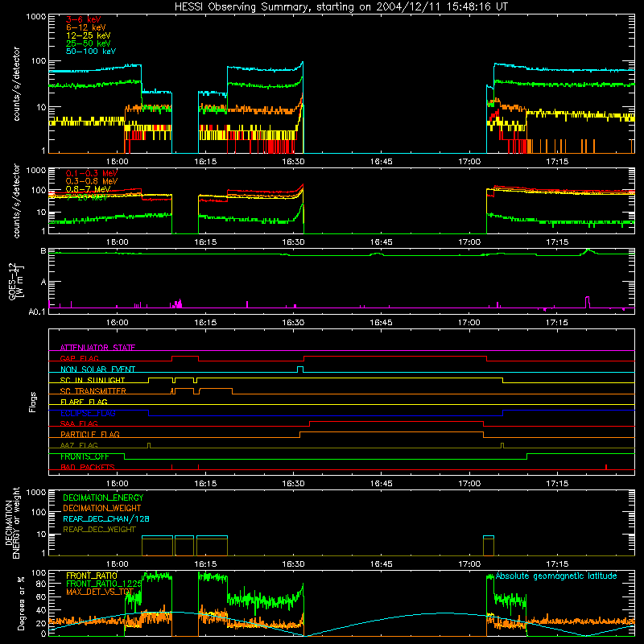Click the REAR_DEC_WEIGHT legend label

pos(99,530)
